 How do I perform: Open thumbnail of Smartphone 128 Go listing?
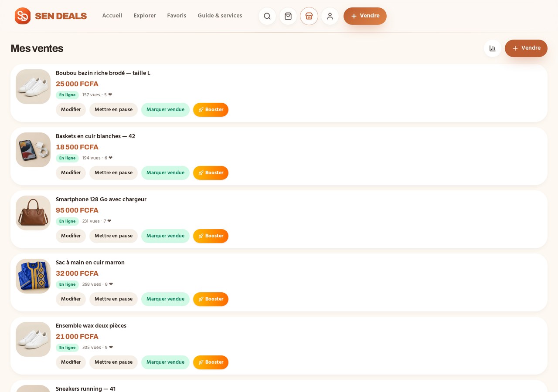(33, 213)
